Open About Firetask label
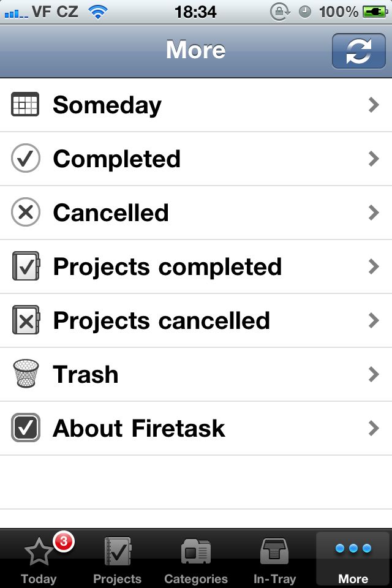Viewport: 392px width, 588px height. [x=139, y=428]
